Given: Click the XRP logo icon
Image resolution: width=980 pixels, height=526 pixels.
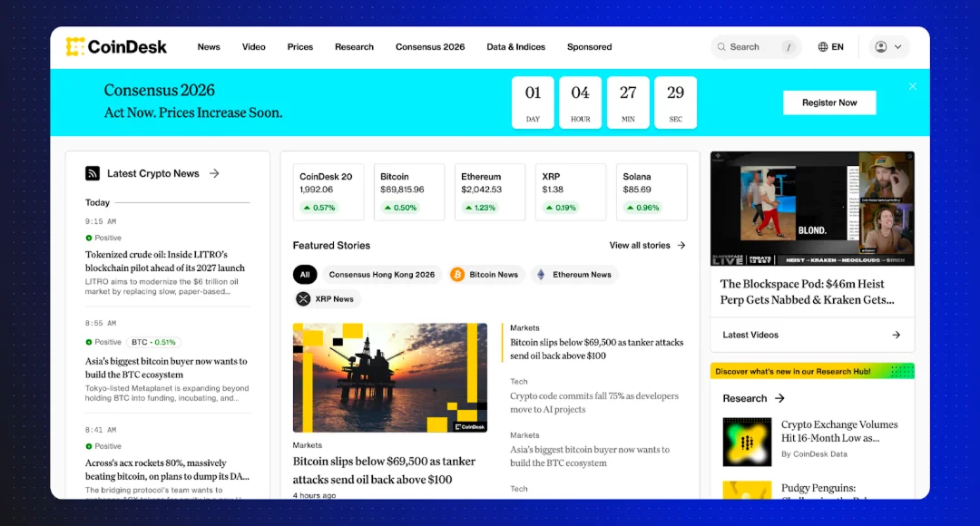Looking at the screenshot, I should 303,298.
